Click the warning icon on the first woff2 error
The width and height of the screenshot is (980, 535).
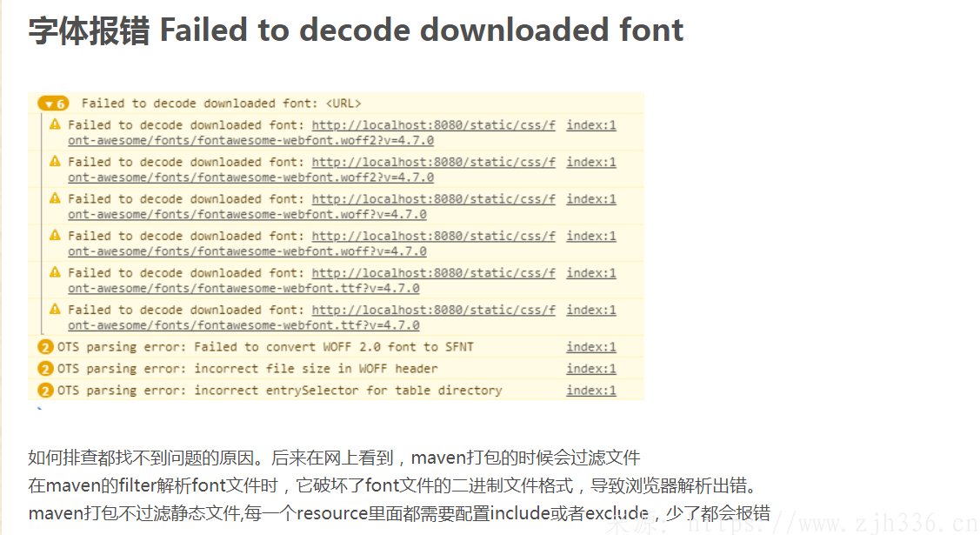[x=56, y=124]
